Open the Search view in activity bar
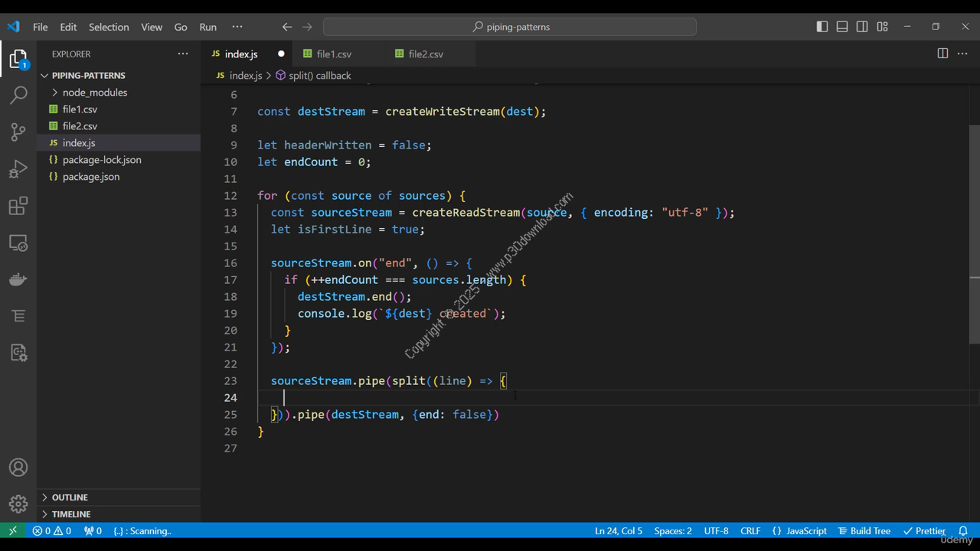The height and width of the screenshot is (551, 980). point(18,95)
